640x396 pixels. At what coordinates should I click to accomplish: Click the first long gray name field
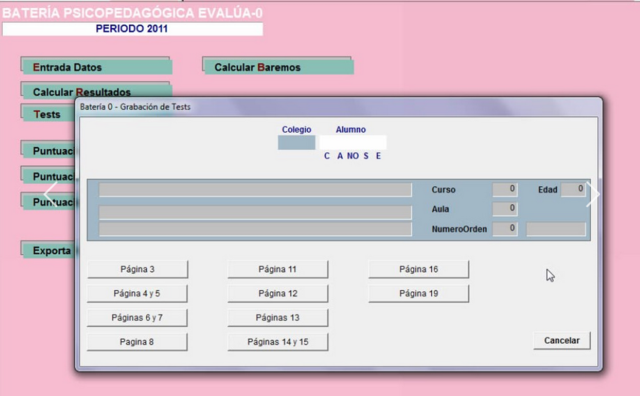click(256, 190)
